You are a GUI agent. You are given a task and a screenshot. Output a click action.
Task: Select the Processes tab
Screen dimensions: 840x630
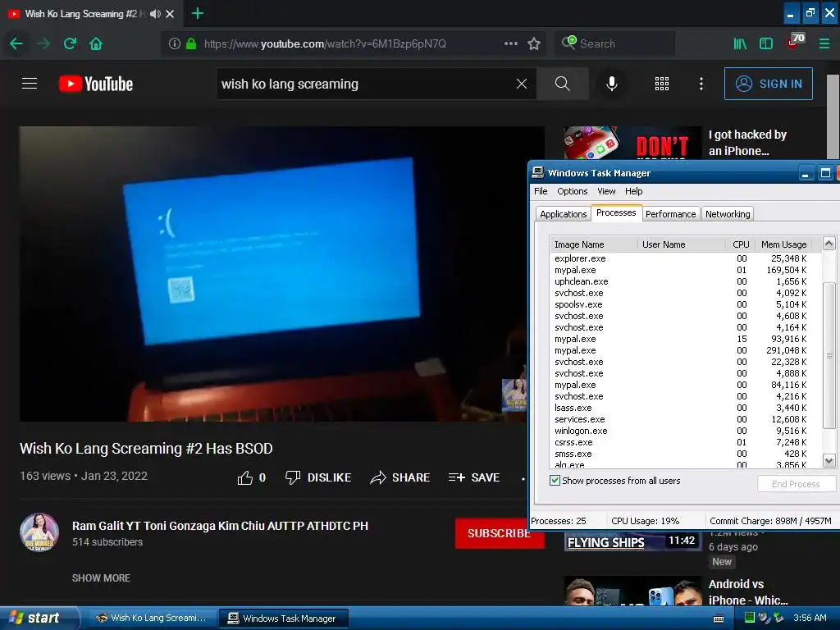pos(616,212)
